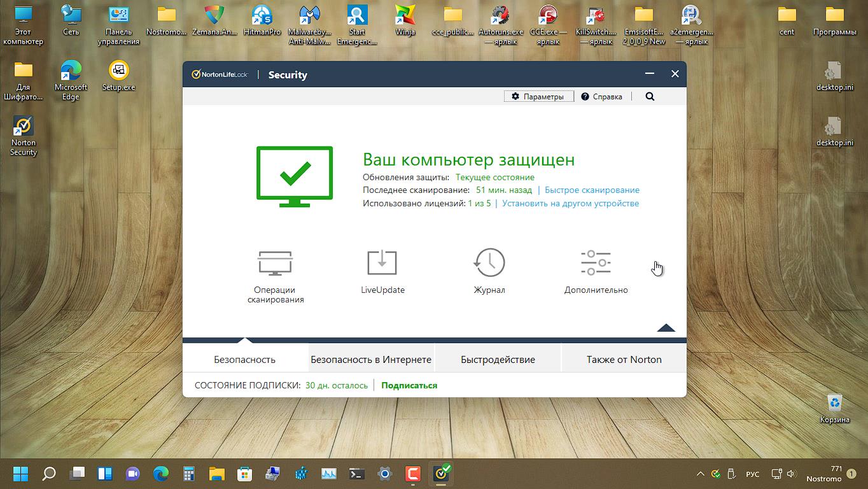Select the Setup.exe desktop icon

(119, 76)
